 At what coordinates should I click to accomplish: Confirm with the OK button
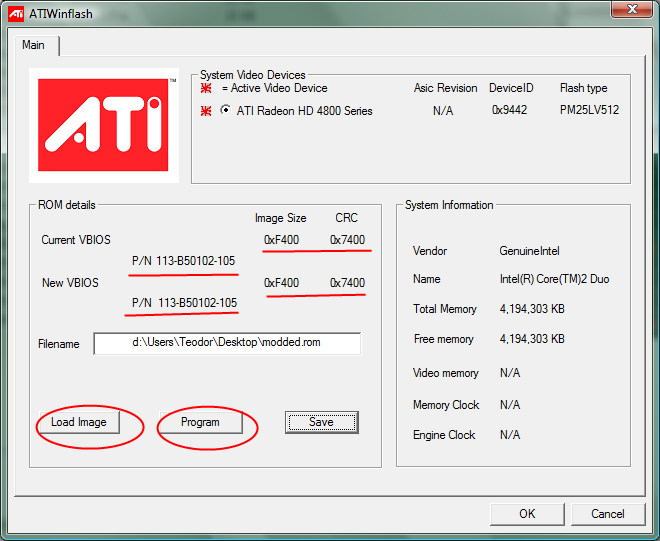(x=527, y=514)
